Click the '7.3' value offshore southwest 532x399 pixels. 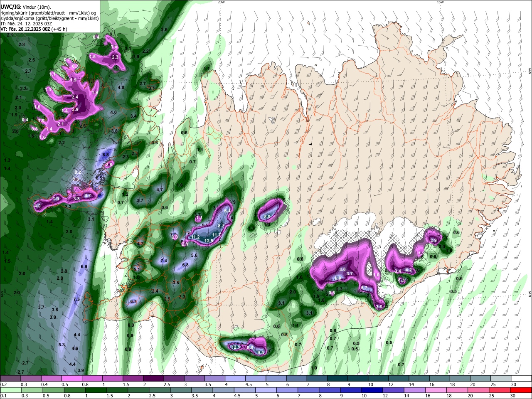click(x=76, y=299)
